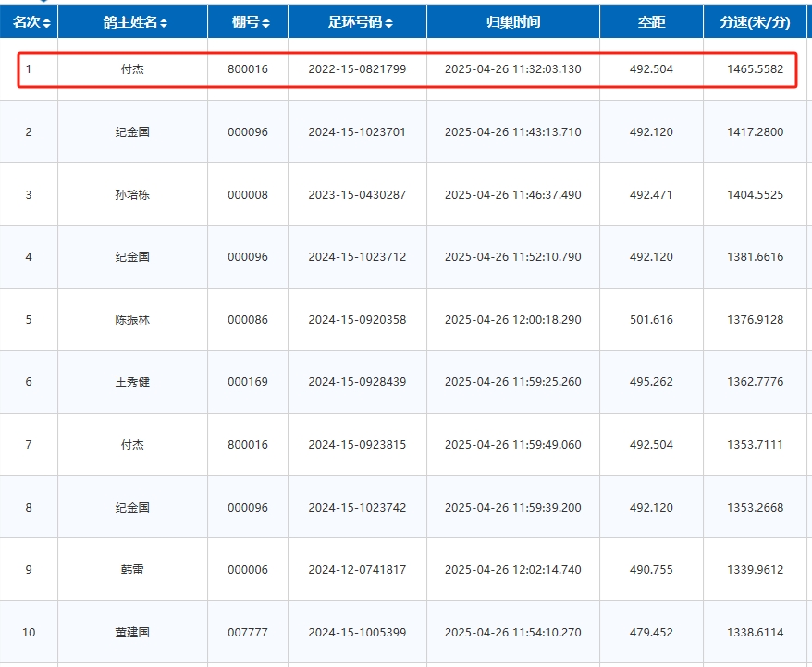This screenshot has height=667, width=812.
Task: Click ring number 2024-15-1023701
Action: pyautogui.click(x=357, y=132)
